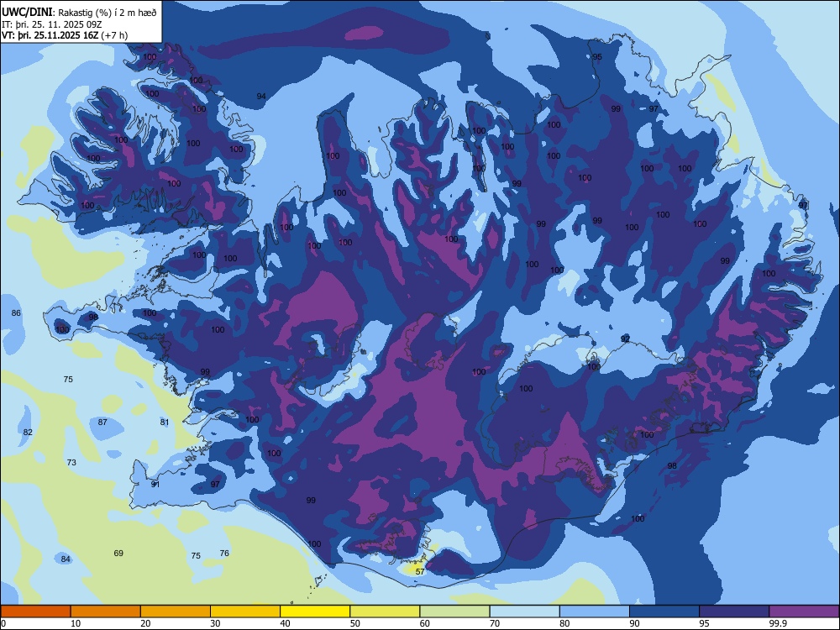Viewport: 840px width, 630px height.
Task: Click the '91' value on the Reykjanes peninsula
Action: pyautogui.click(x=155, y=485)
